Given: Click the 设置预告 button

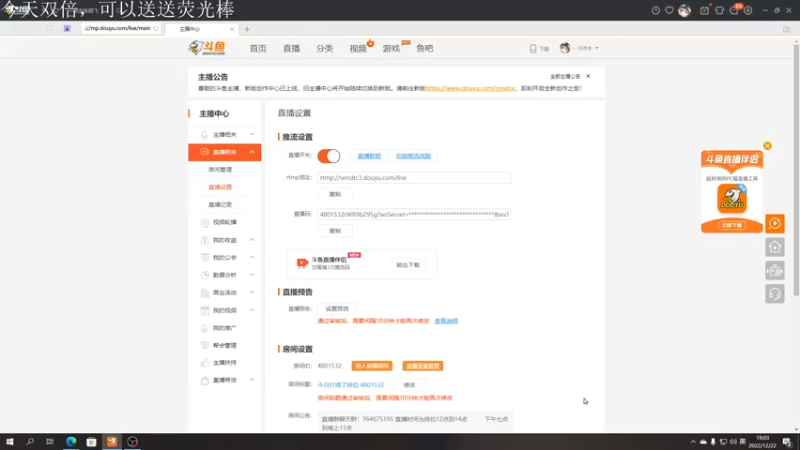Looking at the screenshot, I should click(x=337, y=309).
